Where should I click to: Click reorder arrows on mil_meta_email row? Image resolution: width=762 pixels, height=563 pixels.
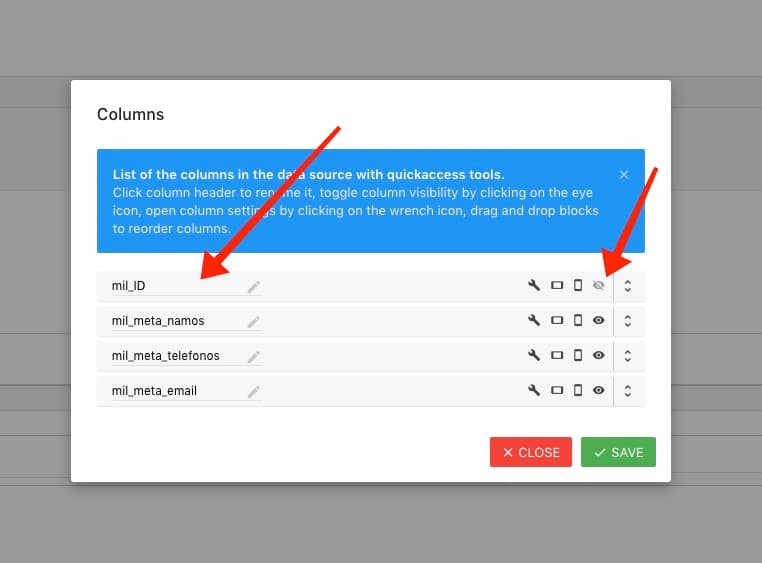[x=627, y=390]
